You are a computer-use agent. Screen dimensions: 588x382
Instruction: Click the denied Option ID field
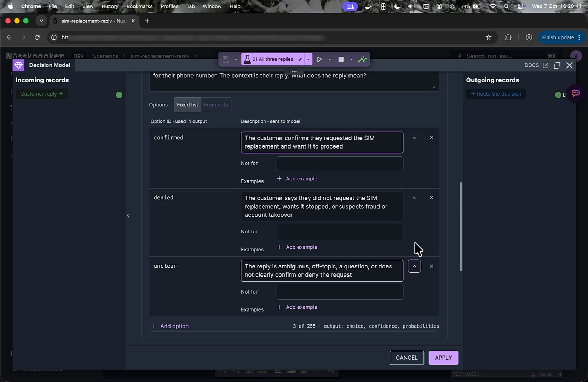pos(193,198)
